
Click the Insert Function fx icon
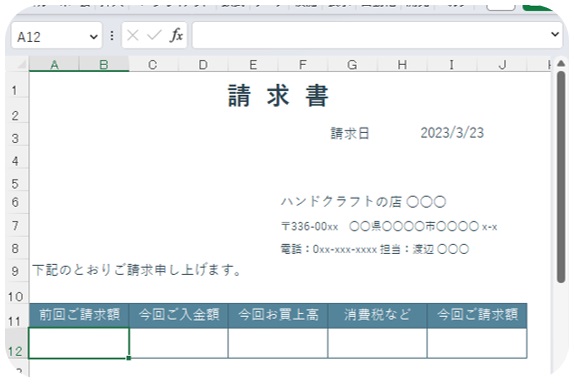tap(176, 36)
